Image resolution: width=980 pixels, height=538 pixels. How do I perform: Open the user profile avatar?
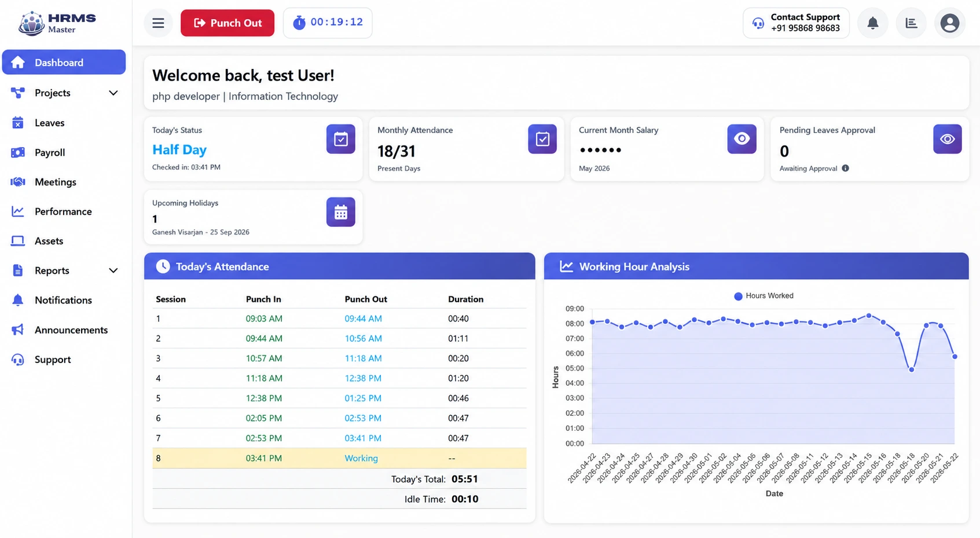coord(950,23)
